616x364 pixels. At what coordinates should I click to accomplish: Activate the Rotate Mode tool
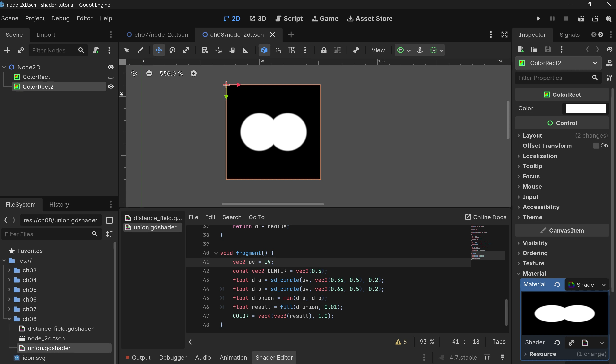coord(173,50)
